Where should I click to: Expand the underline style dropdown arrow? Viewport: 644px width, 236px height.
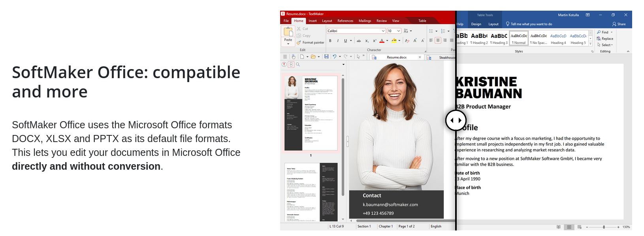[x=351, y=41]
